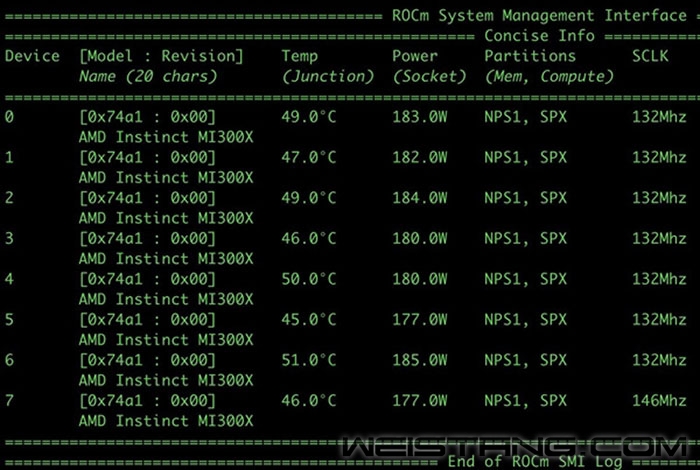Image resolution: width=700 pixels, height=470 pixels.
Task: Click the 184.0W power value
Action: [x=420, y=198]
